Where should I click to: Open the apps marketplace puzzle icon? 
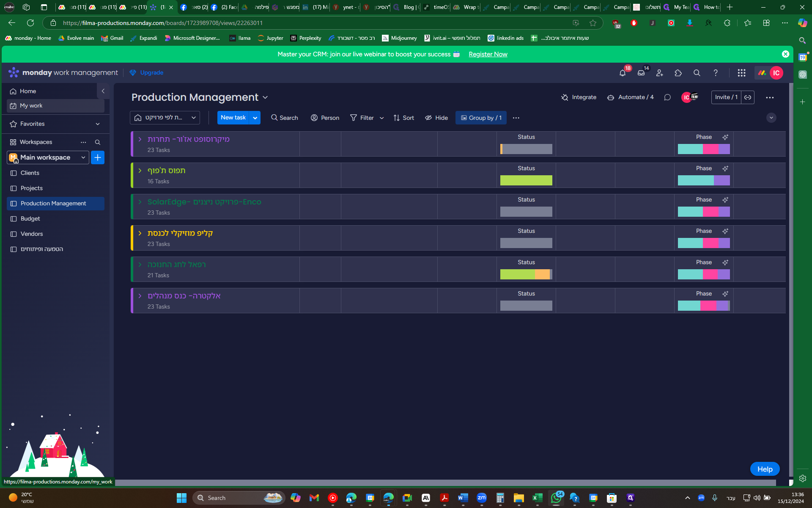[x=678, y=73]
